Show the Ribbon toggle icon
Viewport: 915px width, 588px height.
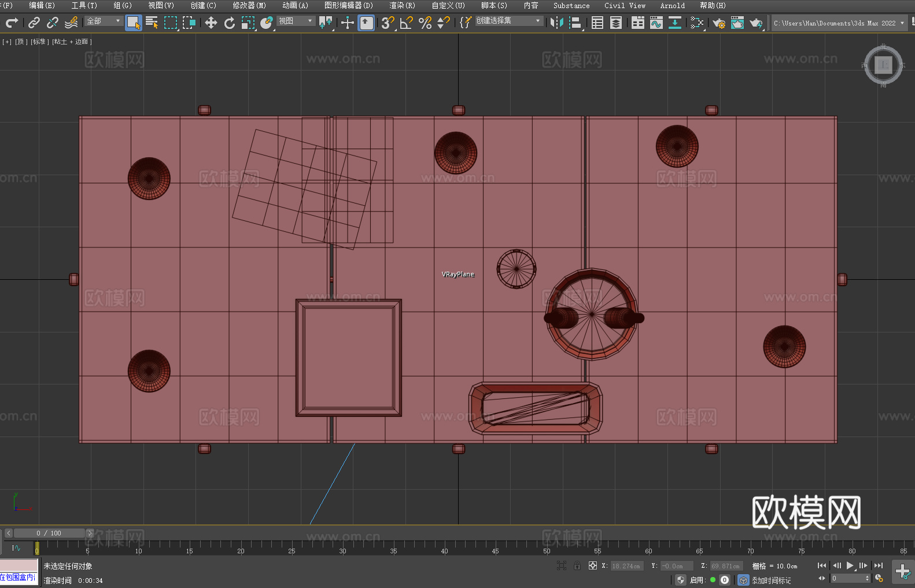(638, 23)
